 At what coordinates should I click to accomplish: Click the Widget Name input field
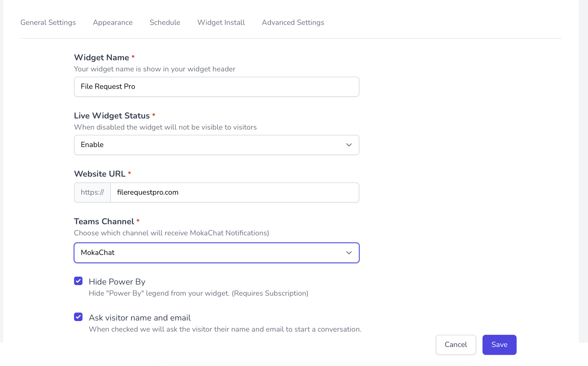point(217,86)
